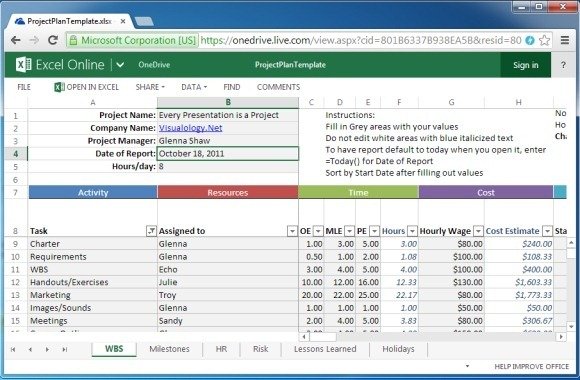Open the Task column filter dropdown
The width and height of the screenshot is (580, 380).
151,231
